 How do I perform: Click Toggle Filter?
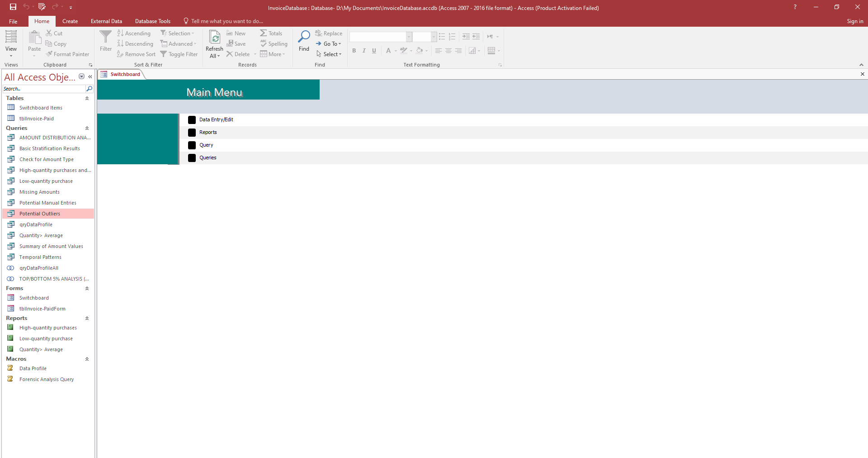179,54
